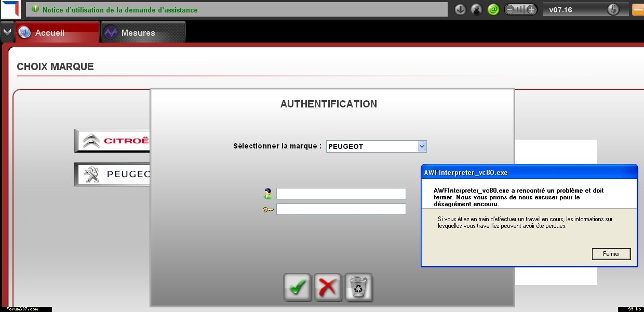
Task: Click the username input field
Action: [x=341, y=194]
